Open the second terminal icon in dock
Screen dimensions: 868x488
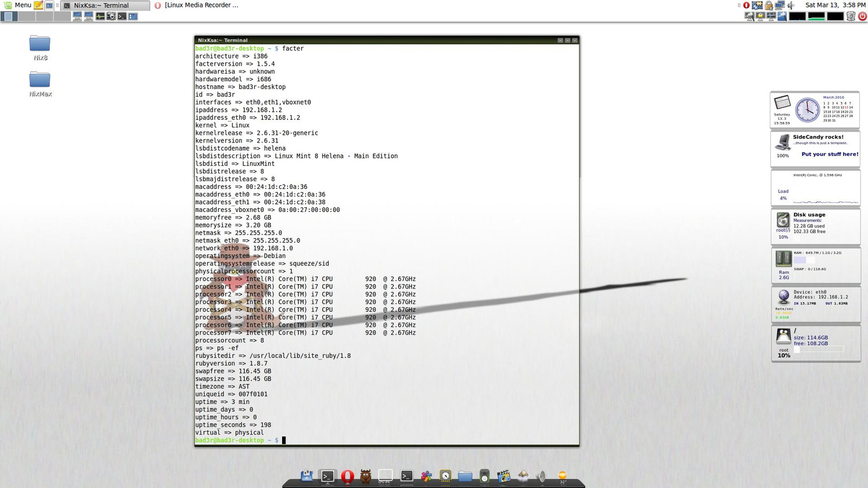(406, 476)
